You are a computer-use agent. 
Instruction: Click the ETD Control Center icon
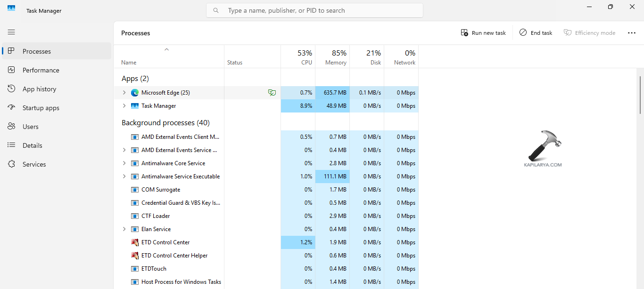pyautogui.click(x=135, y=242)
